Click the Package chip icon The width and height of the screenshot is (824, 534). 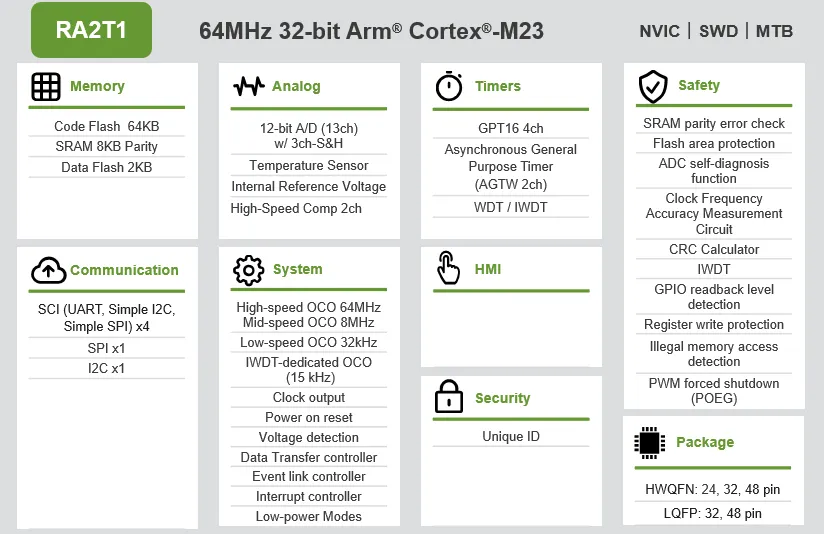[x=650, y=443]
